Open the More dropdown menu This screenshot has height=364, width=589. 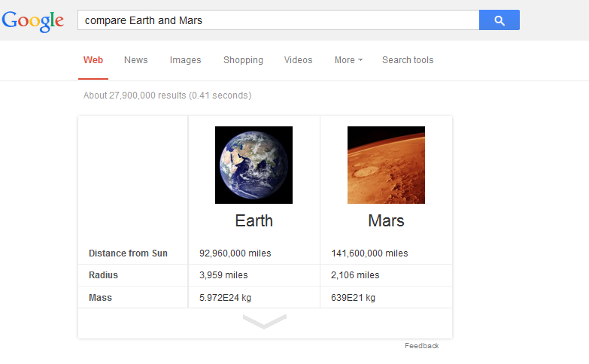tap(348, 60)
